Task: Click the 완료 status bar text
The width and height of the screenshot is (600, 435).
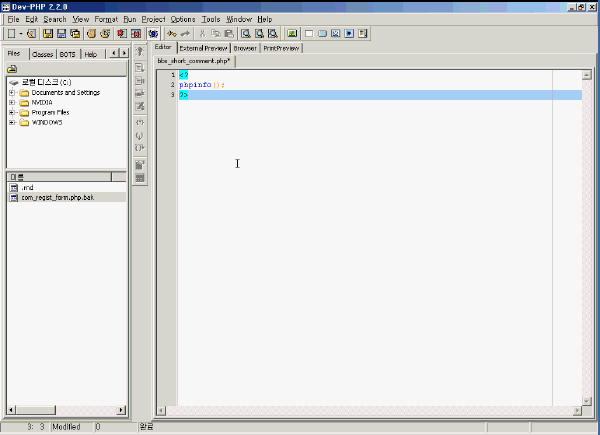Action: 147,427
